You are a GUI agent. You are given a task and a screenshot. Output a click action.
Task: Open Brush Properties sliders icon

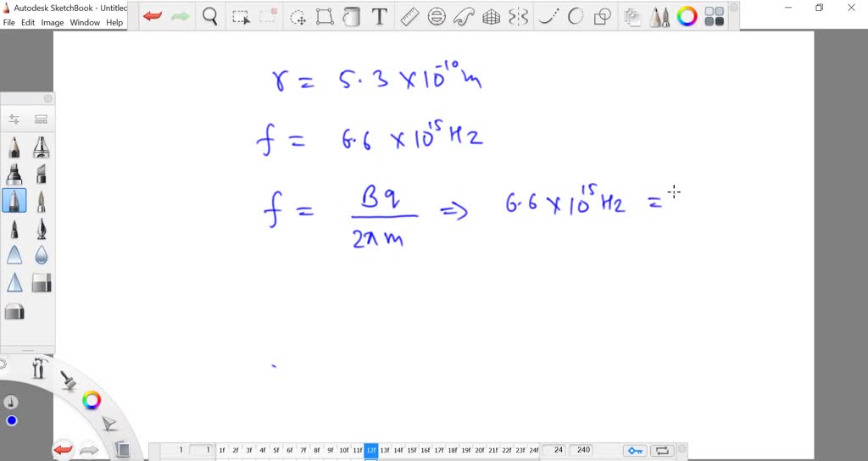[x=14, y=119]
